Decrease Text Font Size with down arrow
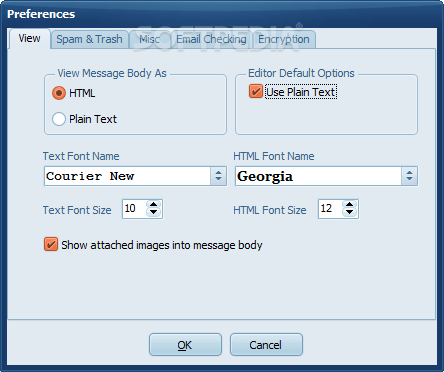Viewport: 444px width, 372px height. 153,213
